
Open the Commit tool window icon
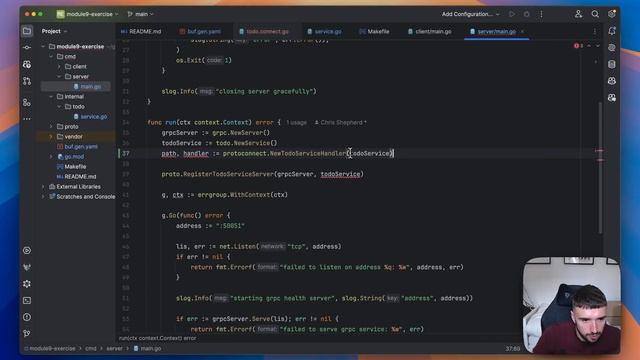point(27,48)
